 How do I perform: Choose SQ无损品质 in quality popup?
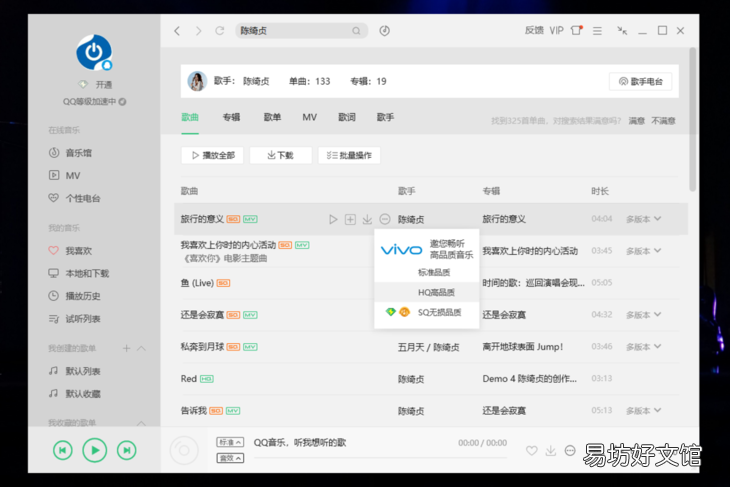click(x=427, y=312)
